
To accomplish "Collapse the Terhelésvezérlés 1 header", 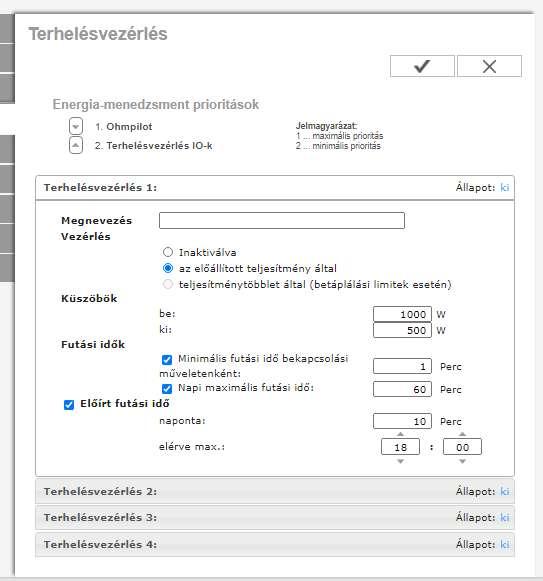I will click(275, 187).
